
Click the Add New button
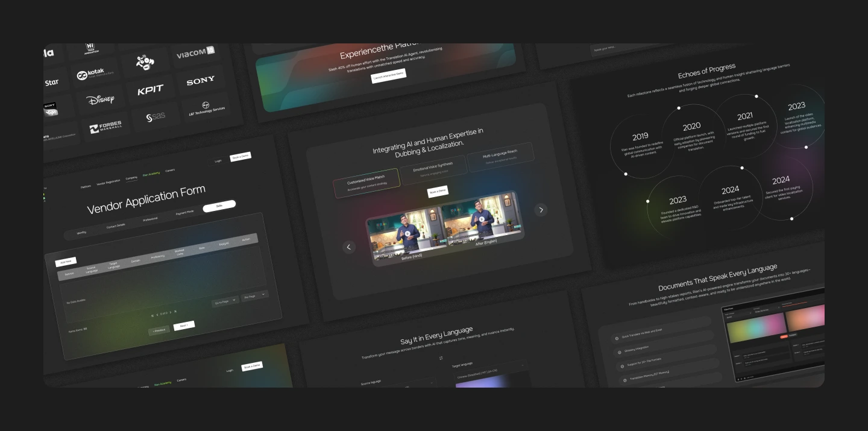point(66,262)
